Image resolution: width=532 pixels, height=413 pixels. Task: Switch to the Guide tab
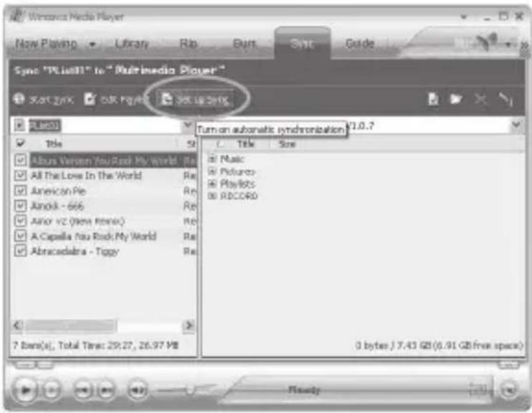[x=360, y=44]
